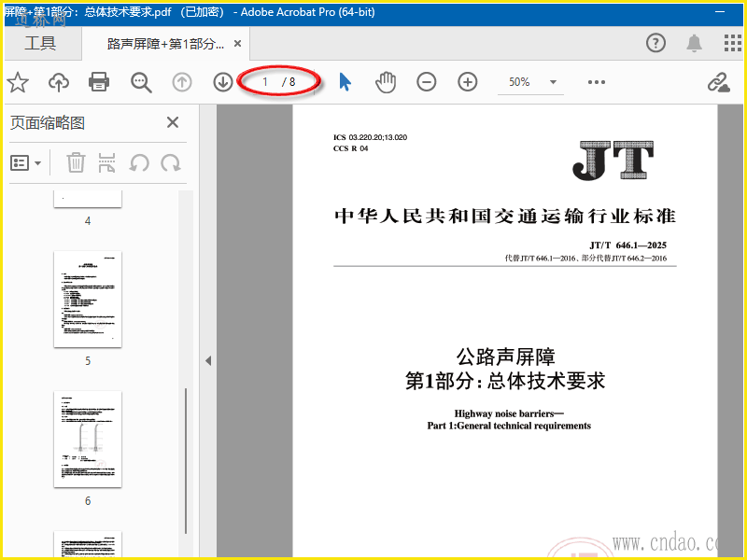Zoom in with the plus button
Screen dimensions: 747x560
pos(468,82)
